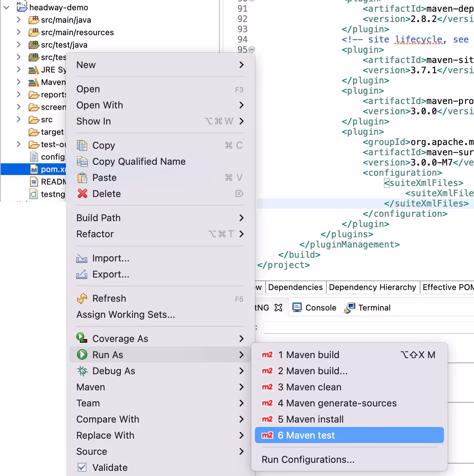Fold the plugin element at line 95
Viewport: 474px width, 476px height.
click(x=252, y=49)
